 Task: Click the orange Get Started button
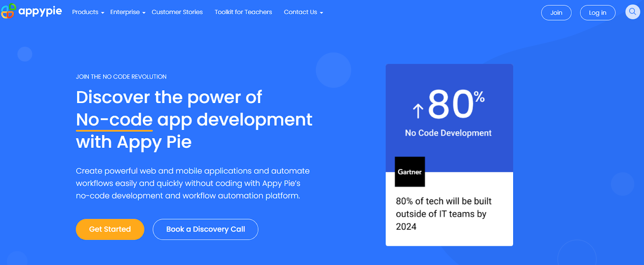pyautogui.click(x=110, y=229)
